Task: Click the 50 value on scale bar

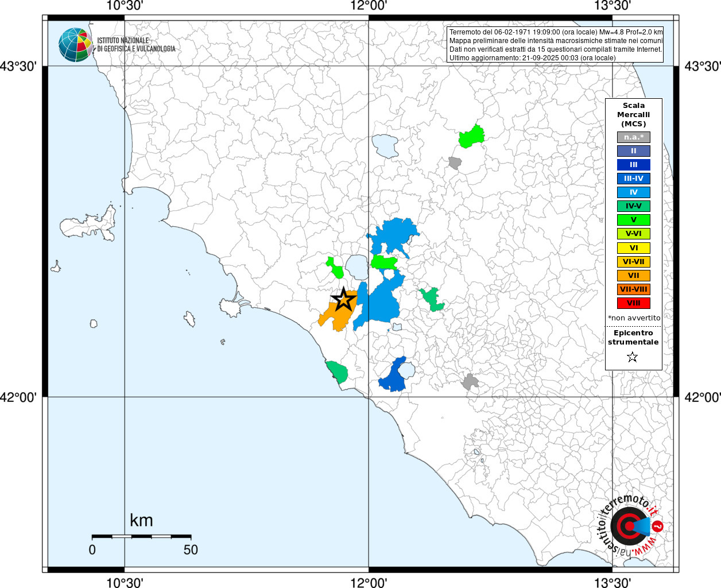Action: pos(191,550)
